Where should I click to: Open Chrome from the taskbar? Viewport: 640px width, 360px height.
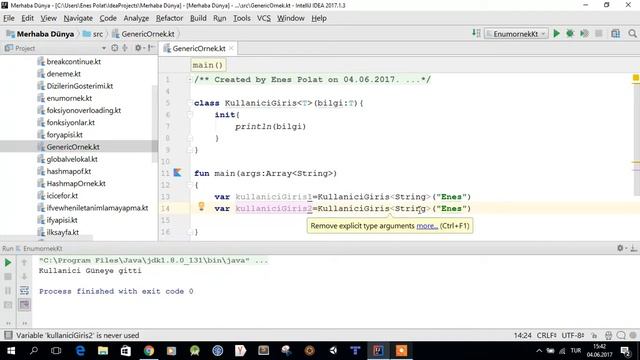[149, 351]
